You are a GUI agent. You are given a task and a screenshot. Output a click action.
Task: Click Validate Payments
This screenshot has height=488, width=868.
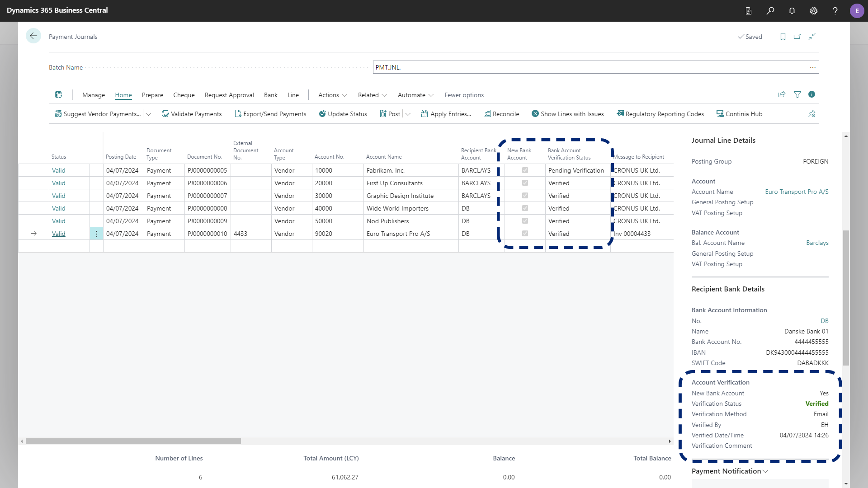192,114
